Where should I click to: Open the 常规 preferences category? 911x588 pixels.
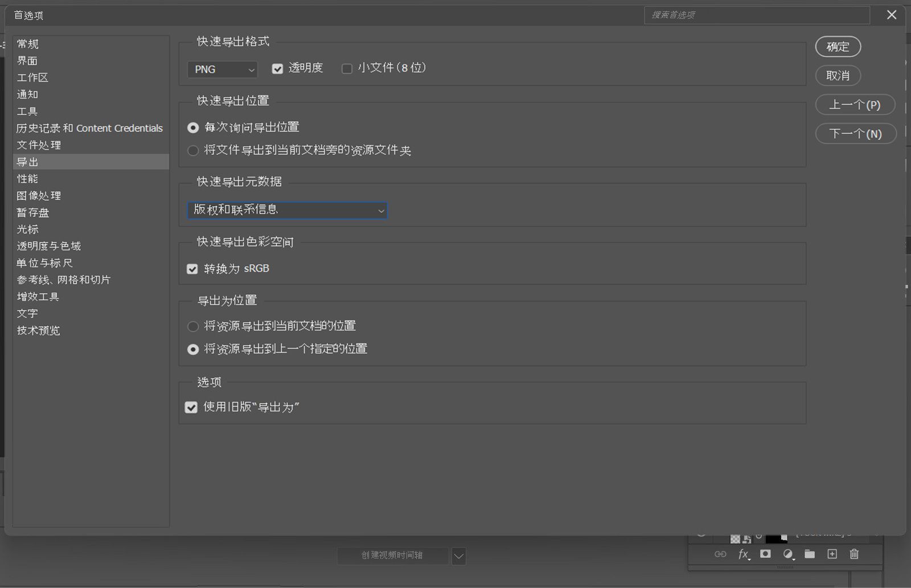[91, 44]
